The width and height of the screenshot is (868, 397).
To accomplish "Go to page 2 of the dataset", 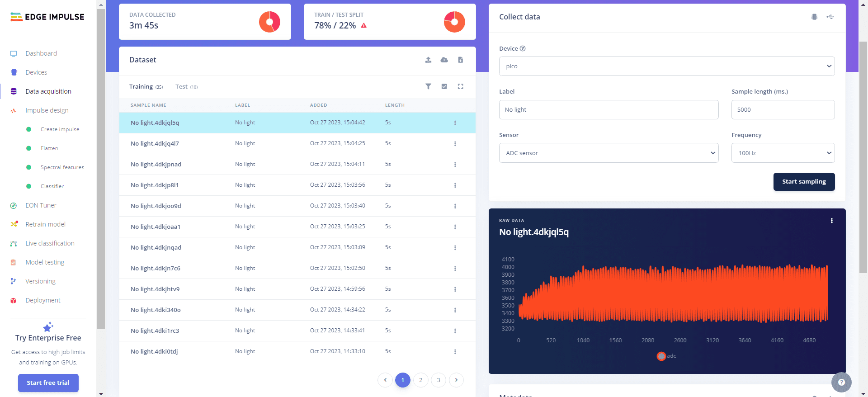I will coord(420,380).
